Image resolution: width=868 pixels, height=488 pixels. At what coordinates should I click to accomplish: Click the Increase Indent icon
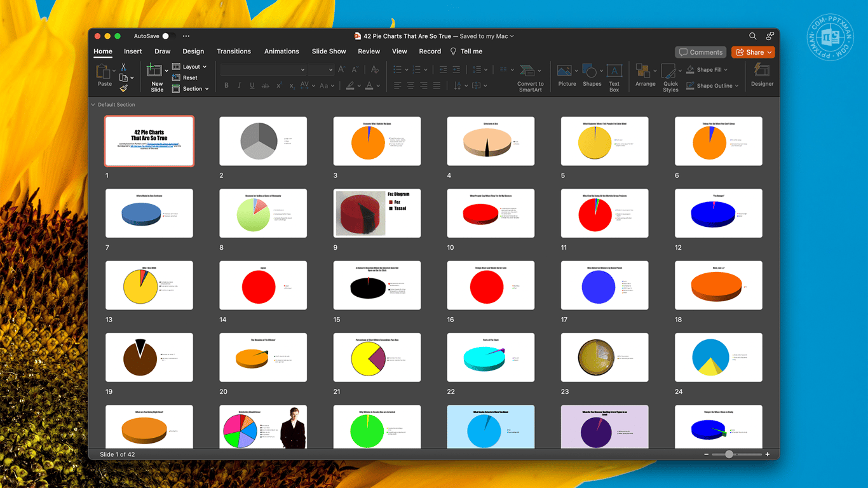pos(456,69)
